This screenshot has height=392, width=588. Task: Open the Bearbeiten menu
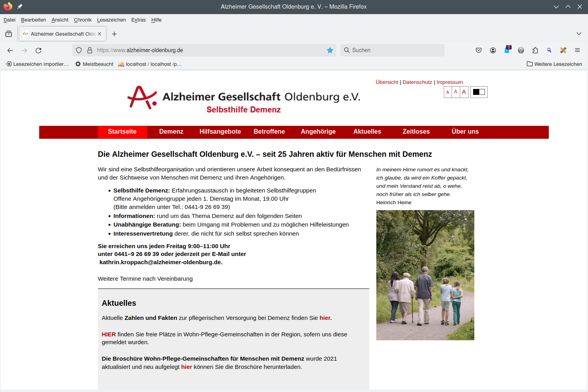tap(33, 20)
